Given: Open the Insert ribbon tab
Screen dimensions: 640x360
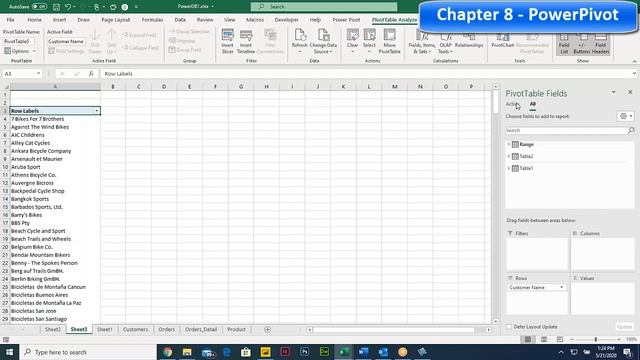Looking at the screenshot, I should [60, 20].
